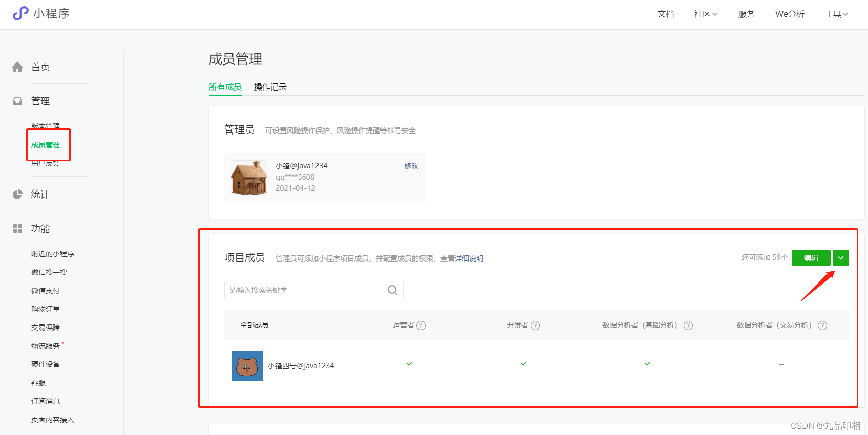Show help for 数据分析者（基础分析）
Viewport: 868px width, 435px height.
tap(688, 325)
